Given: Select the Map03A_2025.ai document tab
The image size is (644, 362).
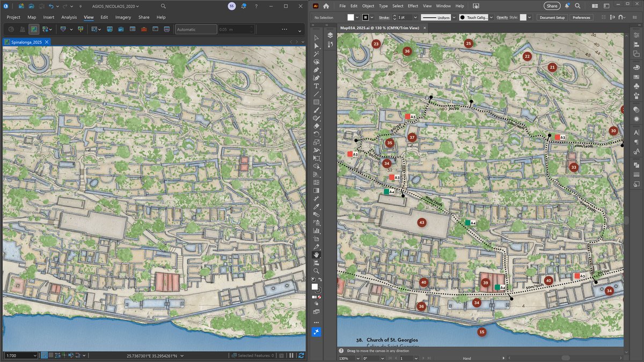Looking at the screenshot, I should 380,28.
